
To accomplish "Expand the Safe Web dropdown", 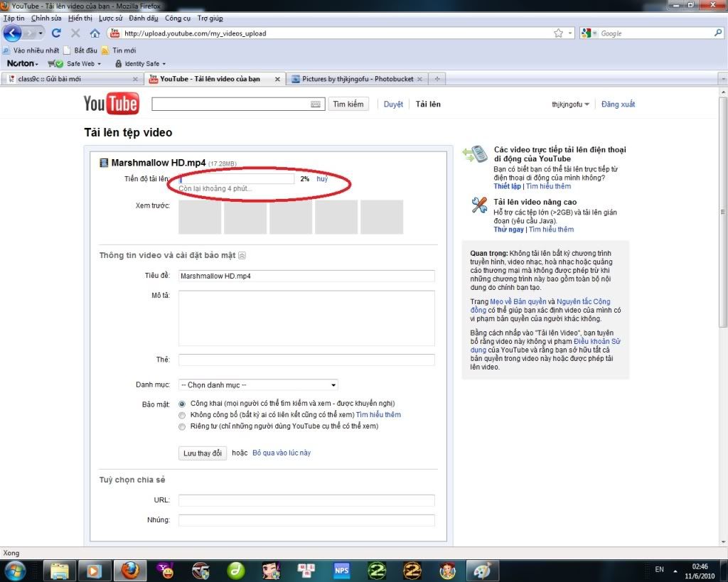I will pos(99,63).
